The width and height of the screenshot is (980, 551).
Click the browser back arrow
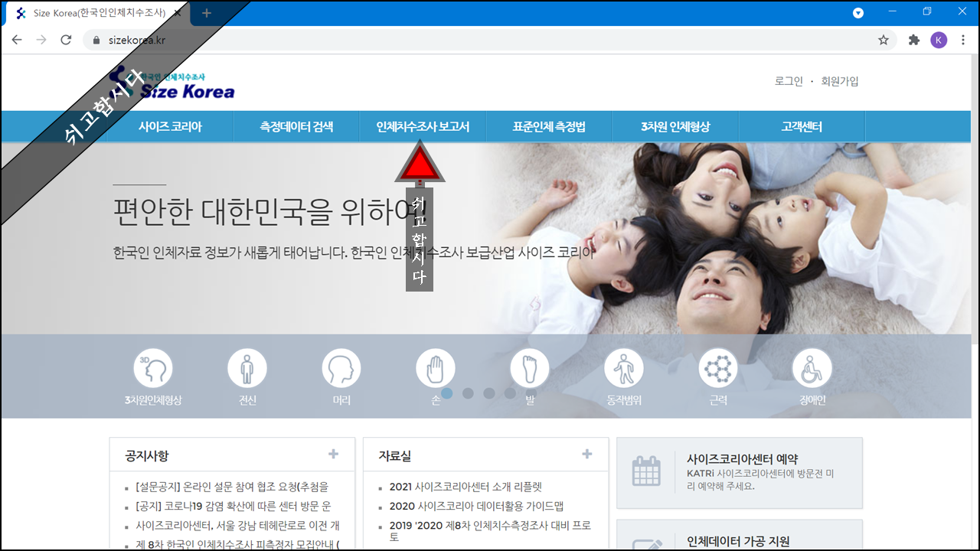[17, 40]
